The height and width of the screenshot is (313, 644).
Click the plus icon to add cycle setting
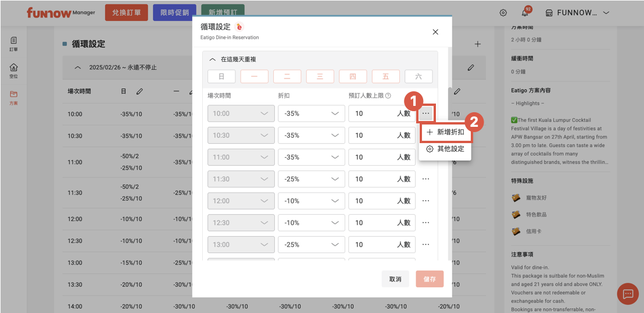point(478,44)
